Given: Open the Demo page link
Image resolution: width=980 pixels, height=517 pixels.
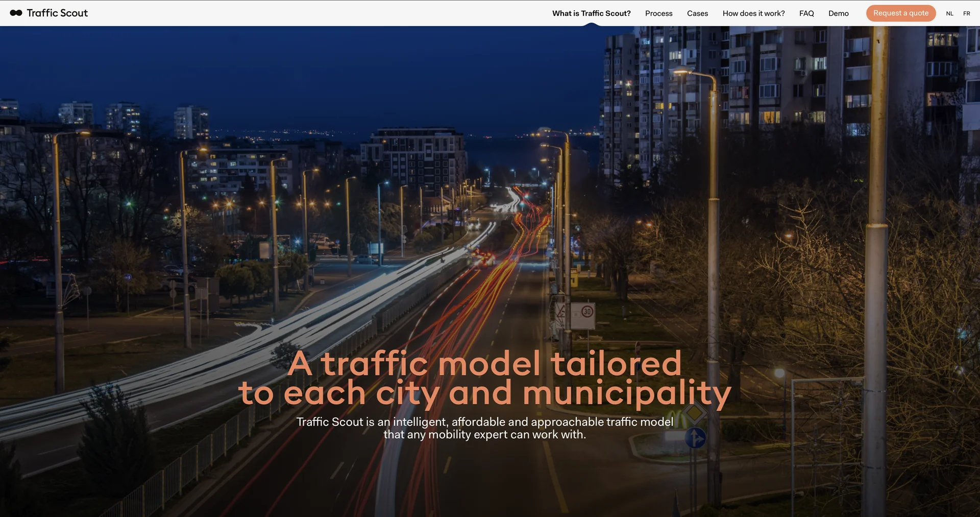Looking at the screenshot, I should pos(838,13).
